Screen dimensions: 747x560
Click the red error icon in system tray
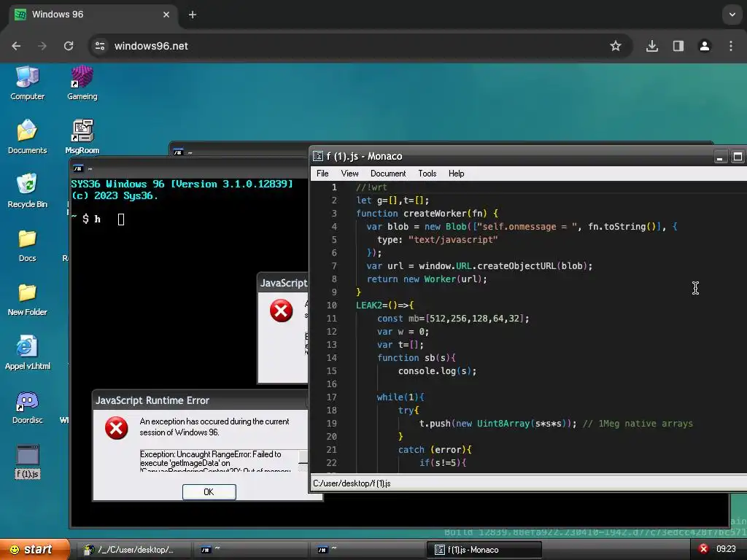point(703,549)
